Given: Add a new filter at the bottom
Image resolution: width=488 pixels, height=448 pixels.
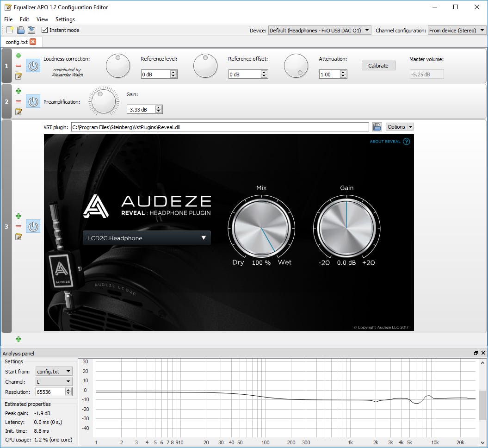Looking at the screenshot, I should click(x=19, y=339).
